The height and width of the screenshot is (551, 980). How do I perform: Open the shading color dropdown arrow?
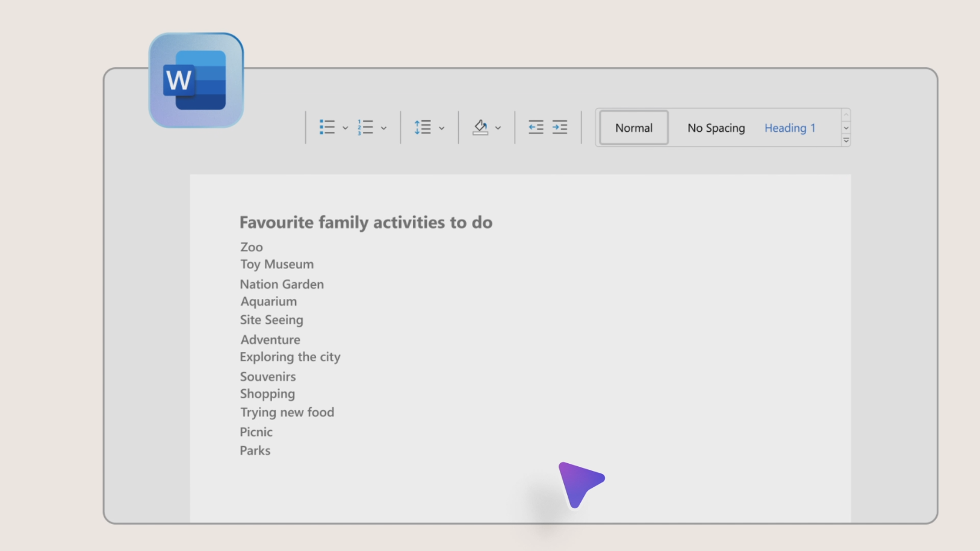click(498, 128)
